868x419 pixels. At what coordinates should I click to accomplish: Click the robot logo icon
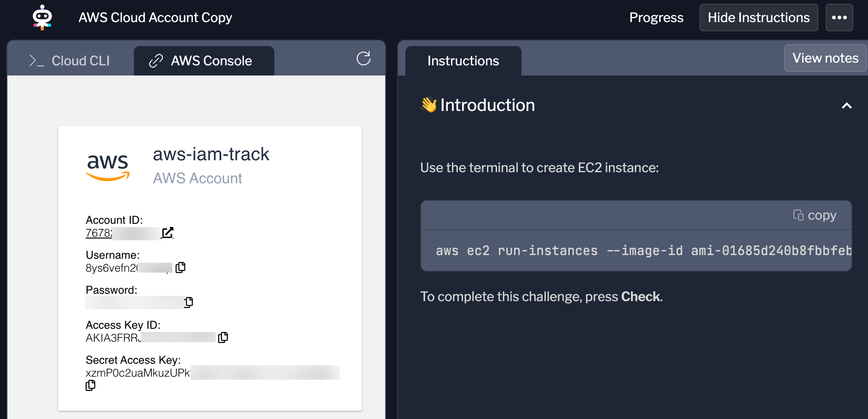42,17
